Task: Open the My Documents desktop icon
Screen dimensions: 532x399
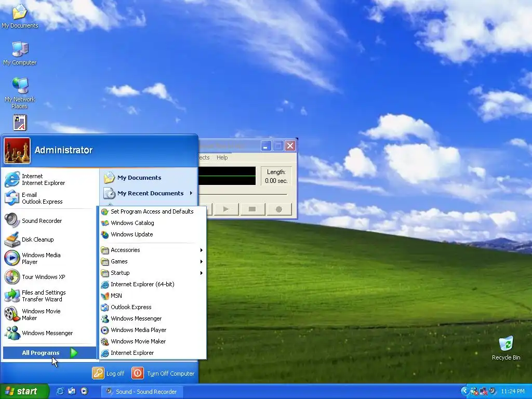Action: [20, 16]
